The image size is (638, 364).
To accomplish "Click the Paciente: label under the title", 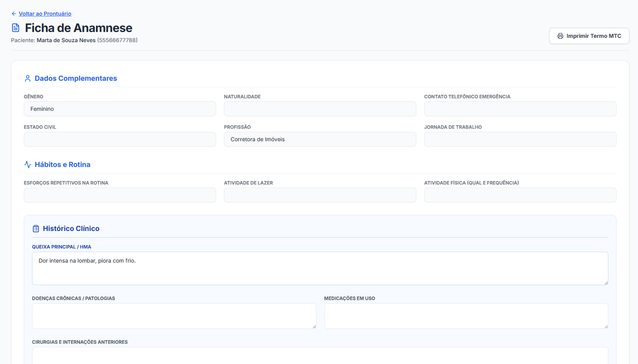I will coord(23,40).
